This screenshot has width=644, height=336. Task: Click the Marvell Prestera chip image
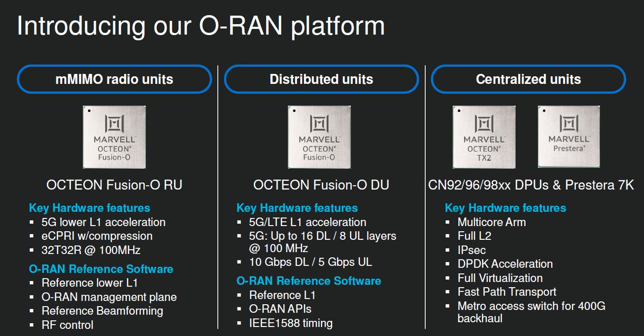click(x=569, y=136)
